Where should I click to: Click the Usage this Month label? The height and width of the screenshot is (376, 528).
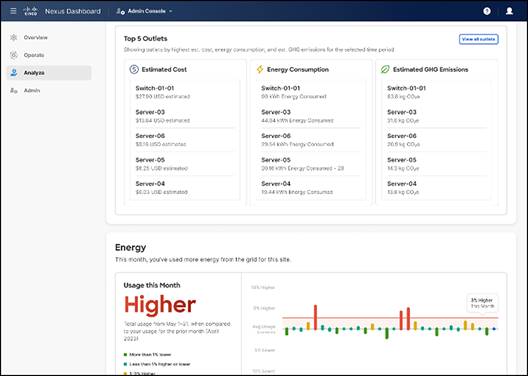(x=152, y=285)
